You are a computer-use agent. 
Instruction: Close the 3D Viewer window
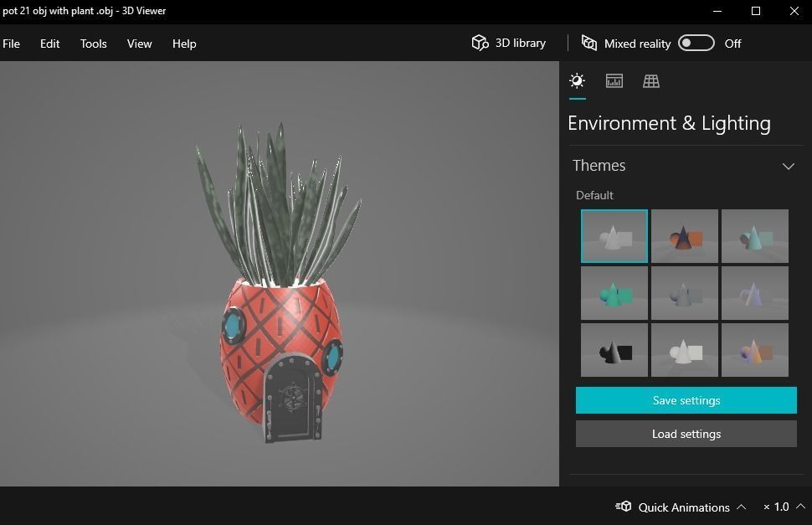794,11
